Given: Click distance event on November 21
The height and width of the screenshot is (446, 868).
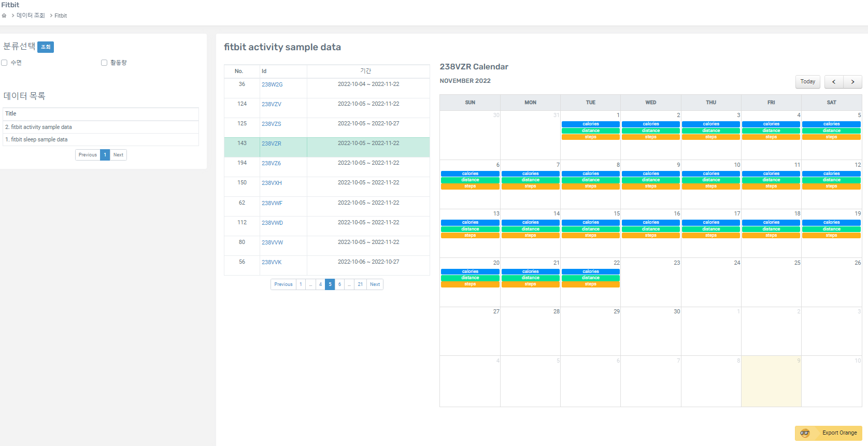Looking at the screenshot, I should pos(530,278).
